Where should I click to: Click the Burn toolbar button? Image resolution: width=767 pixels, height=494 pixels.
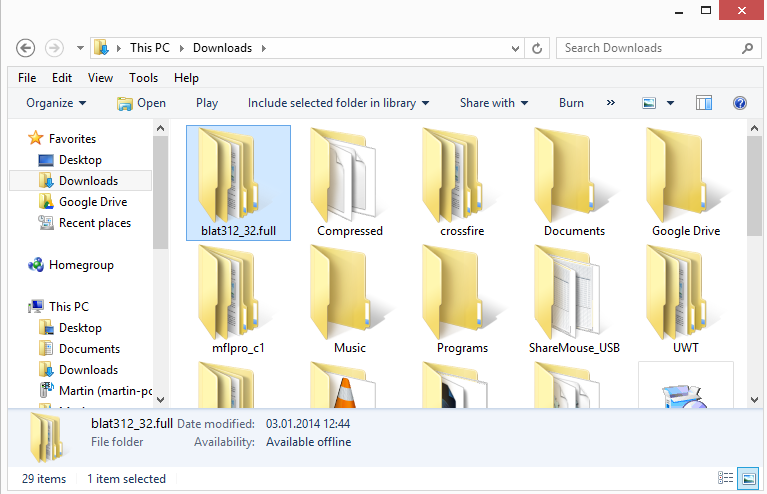[x=571, y=103]
